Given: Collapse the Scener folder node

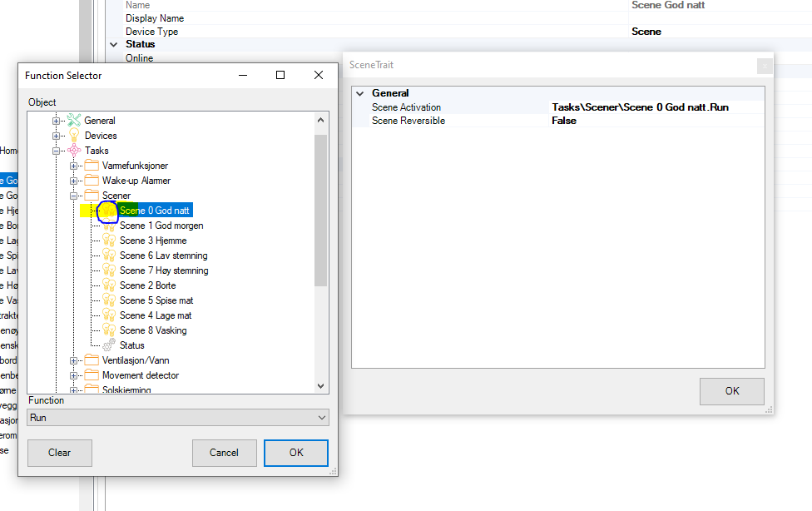Looking at the screenshot, I should point(74,196).
